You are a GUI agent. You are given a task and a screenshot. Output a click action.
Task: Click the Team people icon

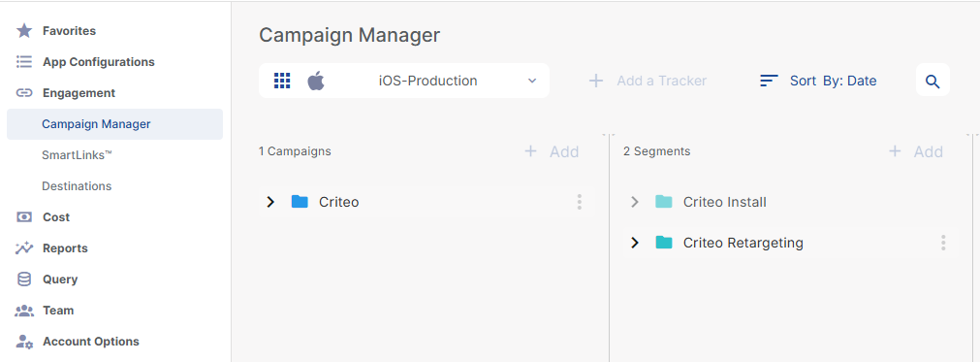tap(24, 311)
